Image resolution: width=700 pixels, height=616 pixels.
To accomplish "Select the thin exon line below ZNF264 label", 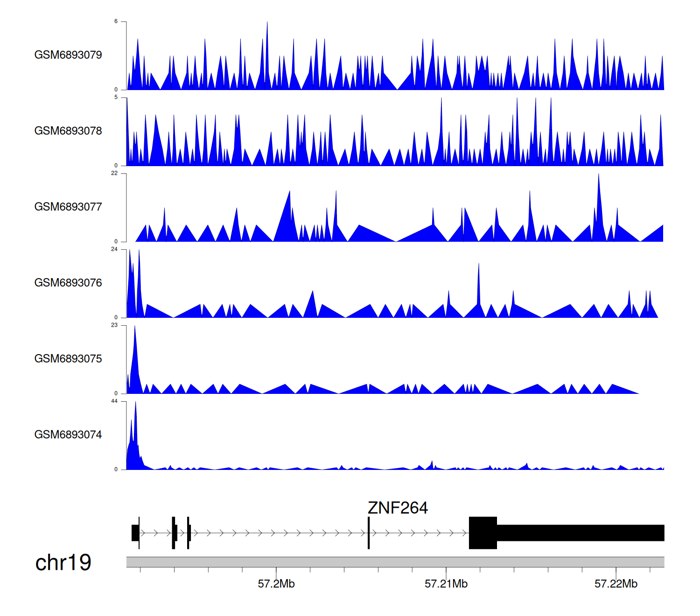I will (369, 533).
